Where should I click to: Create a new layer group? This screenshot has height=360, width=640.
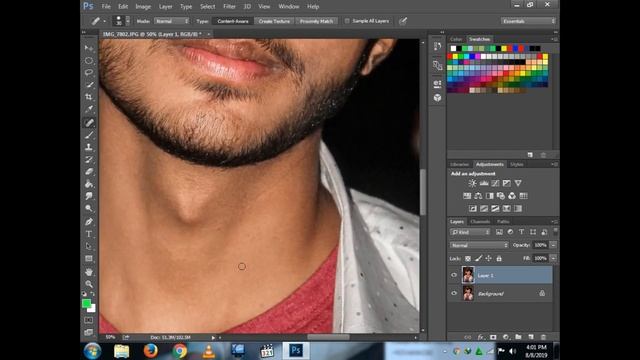(518, 337)
